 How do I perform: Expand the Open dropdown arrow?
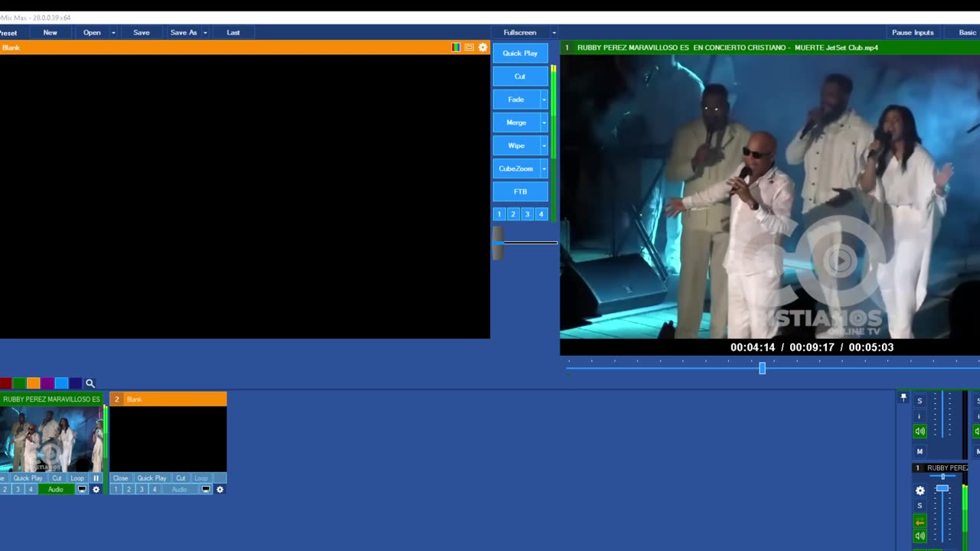(x=113, y=33)
